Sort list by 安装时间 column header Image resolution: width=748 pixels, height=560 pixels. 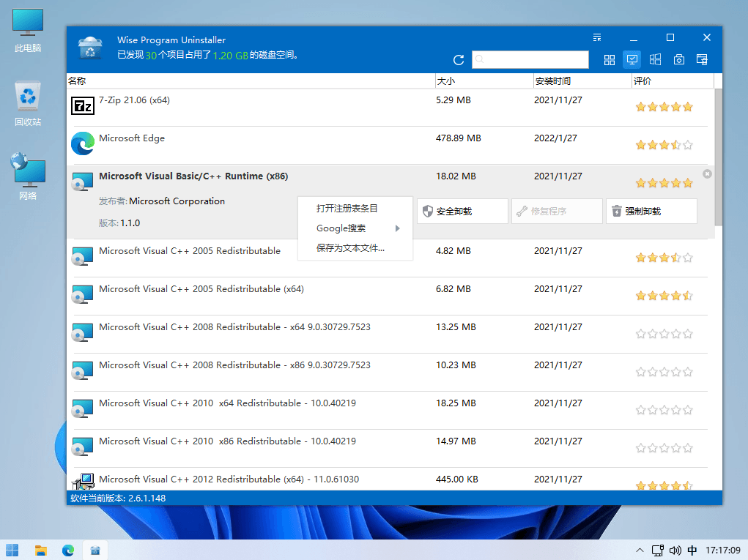click(582, 81)
